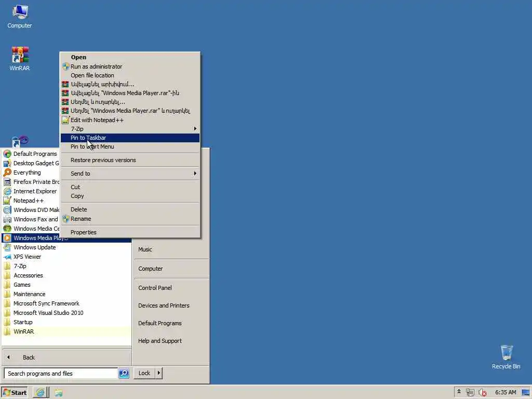This screenshot has width=532, height=399.
Task: Click the clock showing 6:35 AM
Action: [x=505, y=392]
